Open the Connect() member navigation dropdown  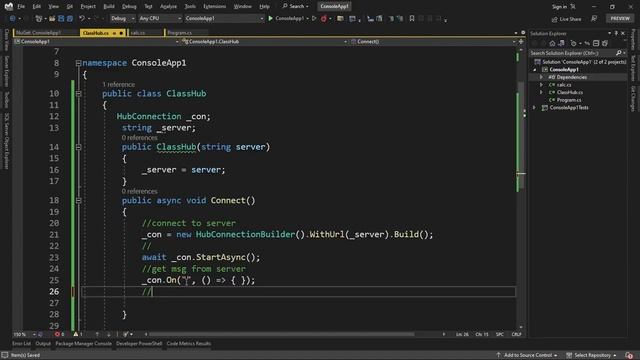coord(433,42)
